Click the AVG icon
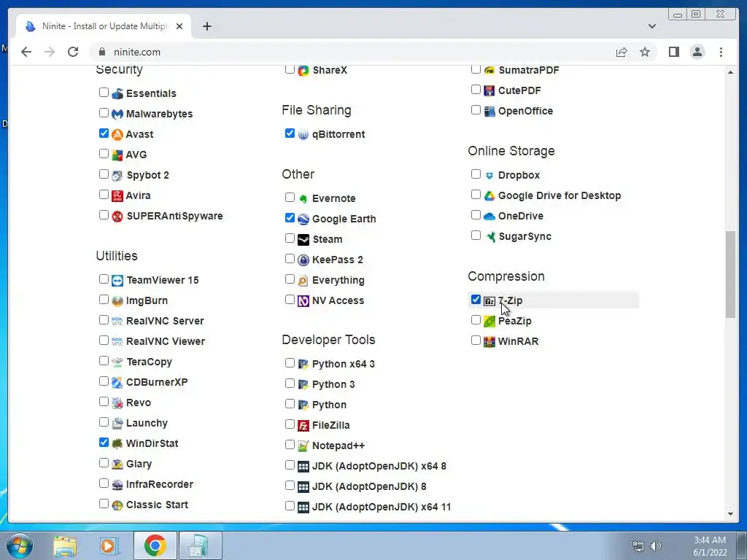This screenshot has height=560, width=747. (x=117, y=155)
